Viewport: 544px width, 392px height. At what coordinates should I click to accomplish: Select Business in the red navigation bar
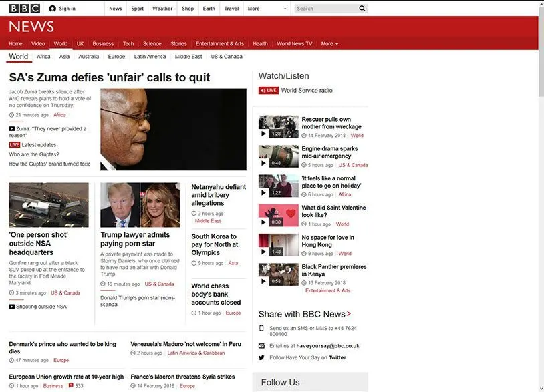tap(103, 43)
